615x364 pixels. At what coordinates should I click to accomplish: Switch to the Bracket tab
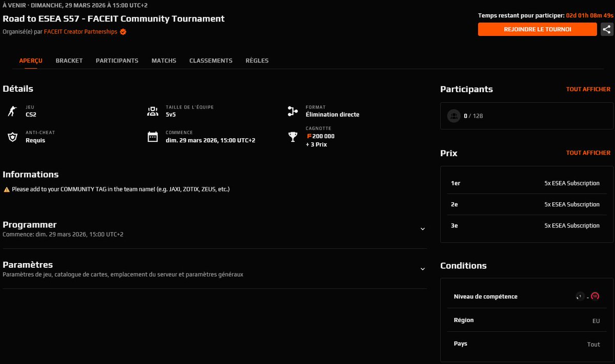click(69, 60)
